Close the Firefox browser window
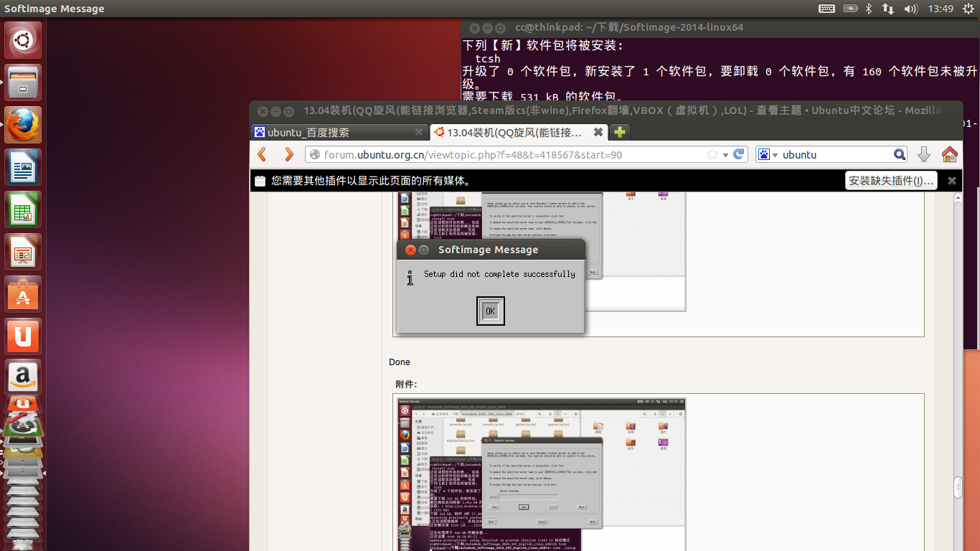 click(x=263, y=111)
